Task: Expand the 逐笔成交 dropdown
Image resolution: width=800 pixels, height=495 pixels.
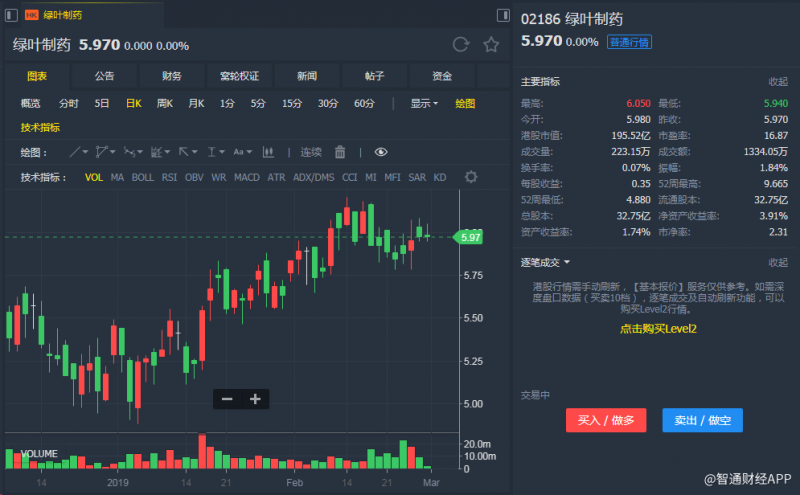Action: [545, 263]
